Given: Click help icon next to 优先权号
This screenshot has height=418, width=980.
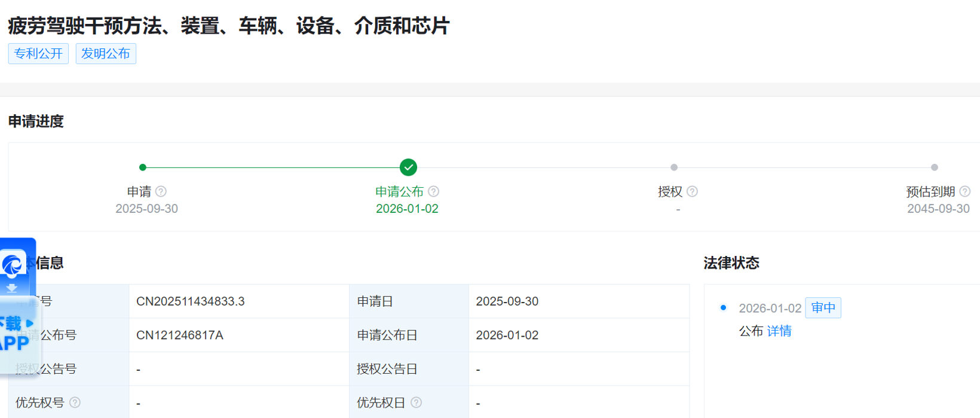Looking at the screenshot, I should pyautogui.click(x=75, y=402).
